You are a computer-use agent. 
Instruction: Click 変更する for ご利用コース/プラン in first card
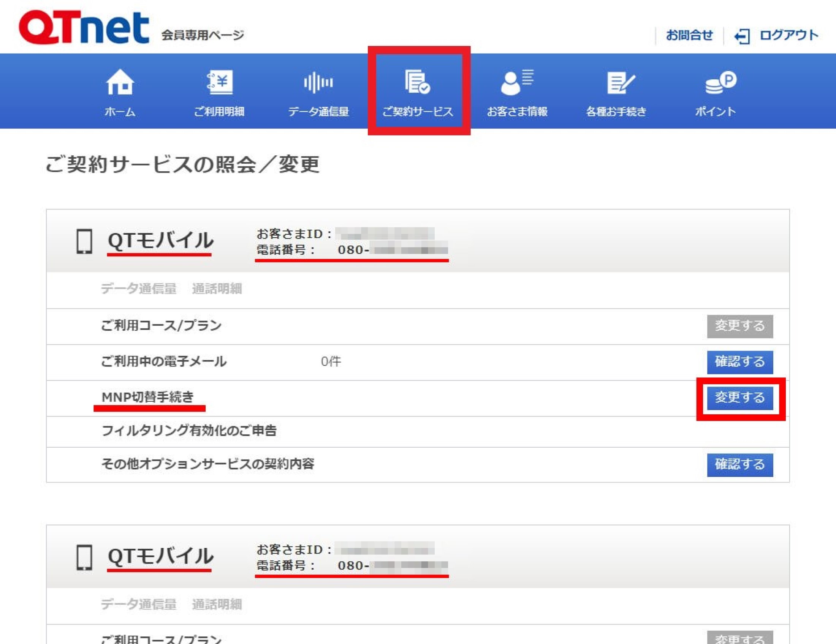tap(740, 326)
